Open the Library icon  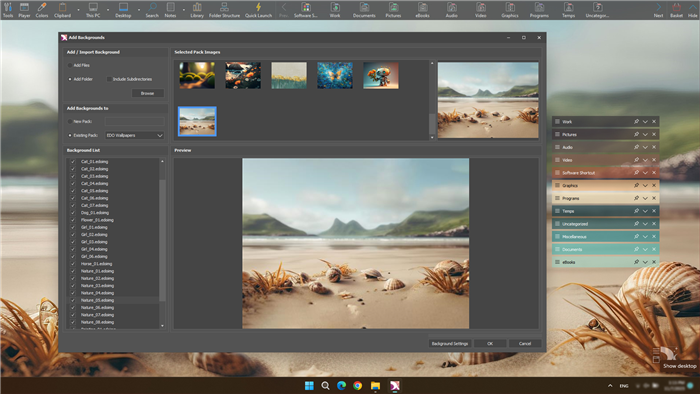tap(197, 9)
